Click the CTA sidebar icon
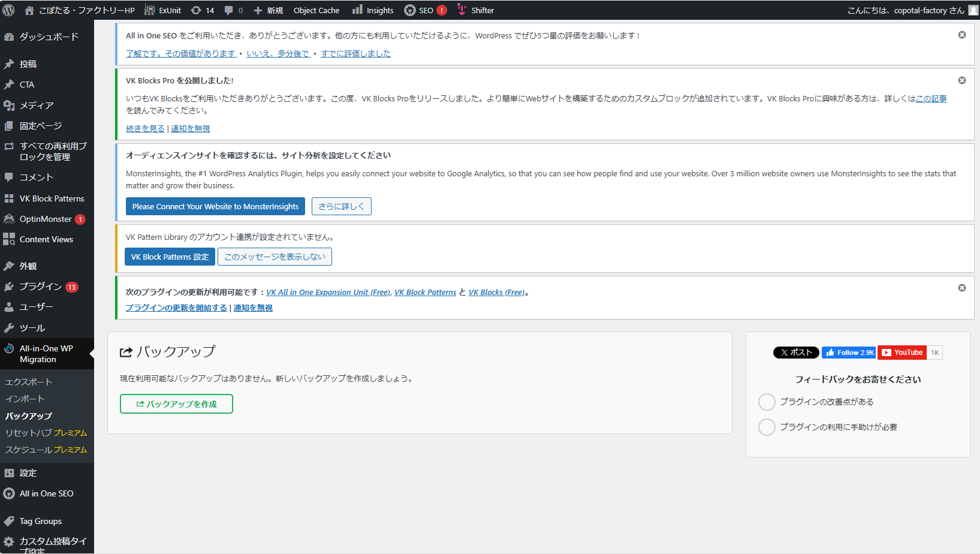980x554 pixels. [9, 85]
